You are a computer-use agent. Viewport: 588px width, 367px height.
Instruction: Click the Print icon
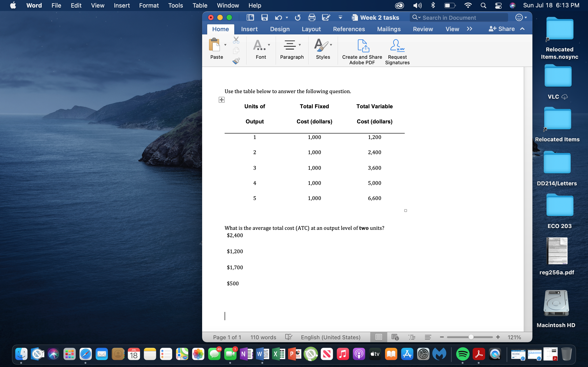coord(312,17)
